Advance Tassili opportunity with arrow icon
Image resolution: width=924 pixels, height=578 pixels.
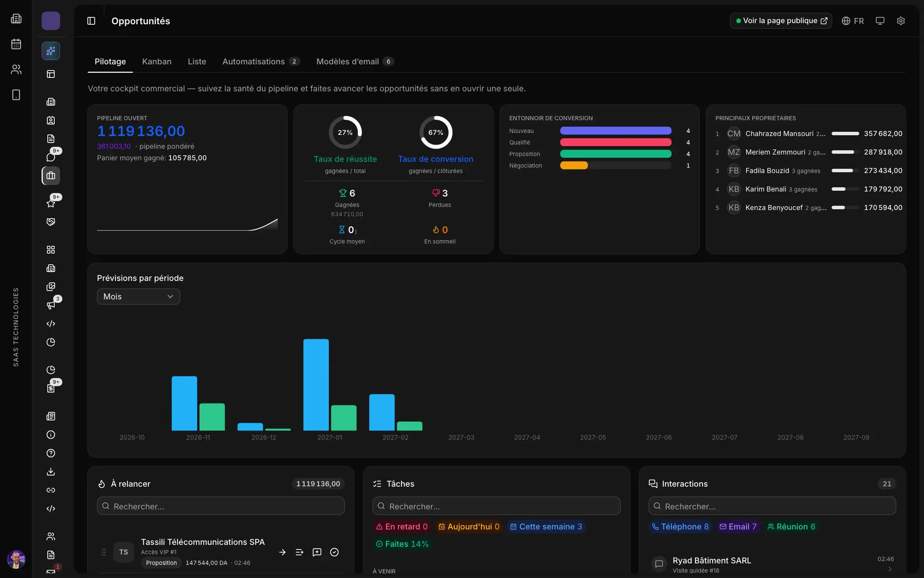point(282,552)
